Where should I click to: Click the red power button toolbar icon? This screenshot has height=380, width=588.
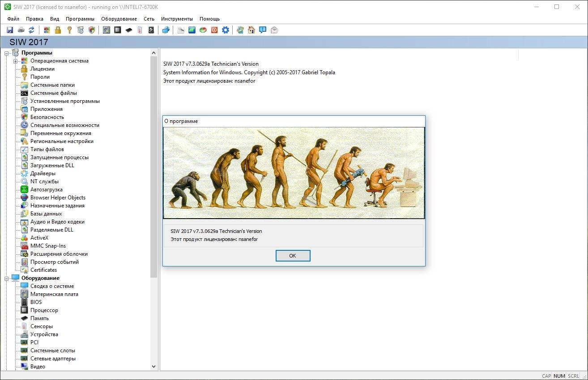click(x=214, y=30)
